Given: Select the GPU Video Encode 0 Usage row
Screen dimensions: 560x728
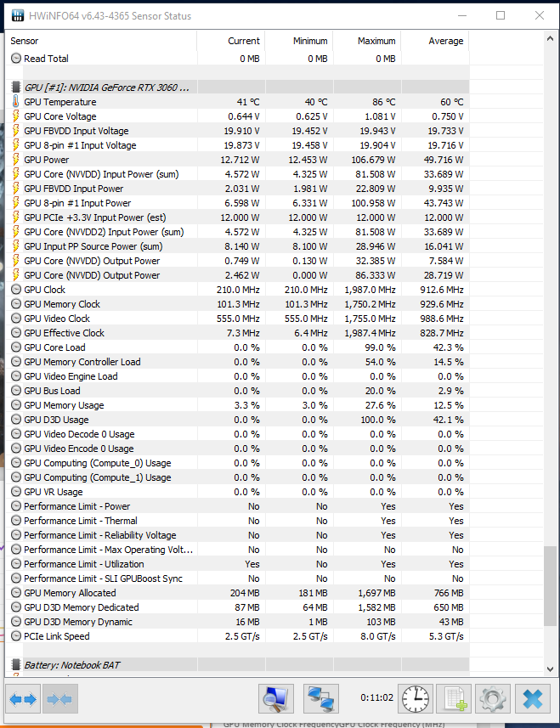Looking at the screenshot, I should 237,449.
